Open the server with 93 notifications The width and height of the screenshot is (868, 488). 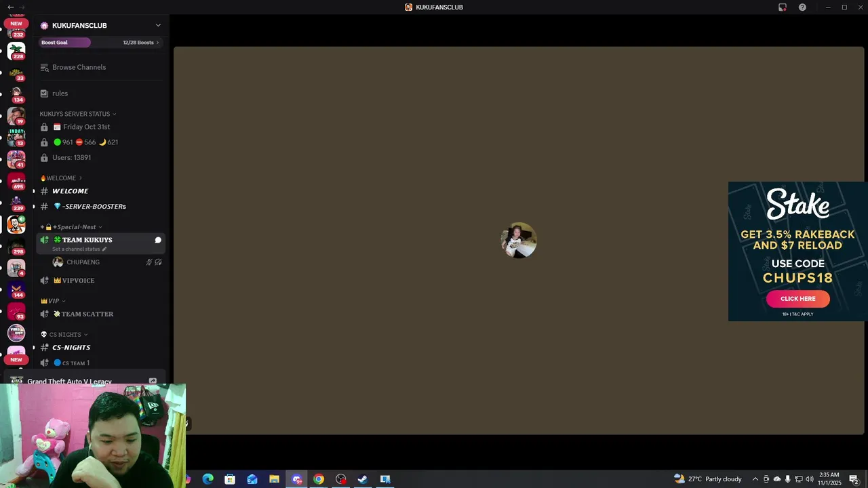(x=16, y=311)
